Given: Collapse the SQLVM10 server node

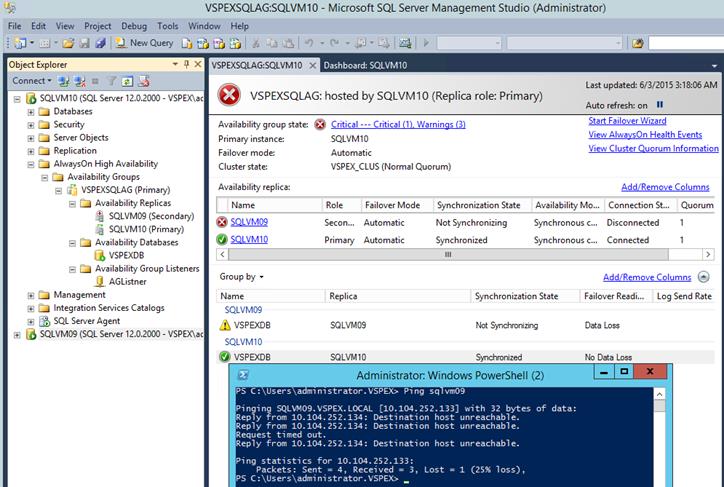Looking at the screenshot, I should coord(18,99).
